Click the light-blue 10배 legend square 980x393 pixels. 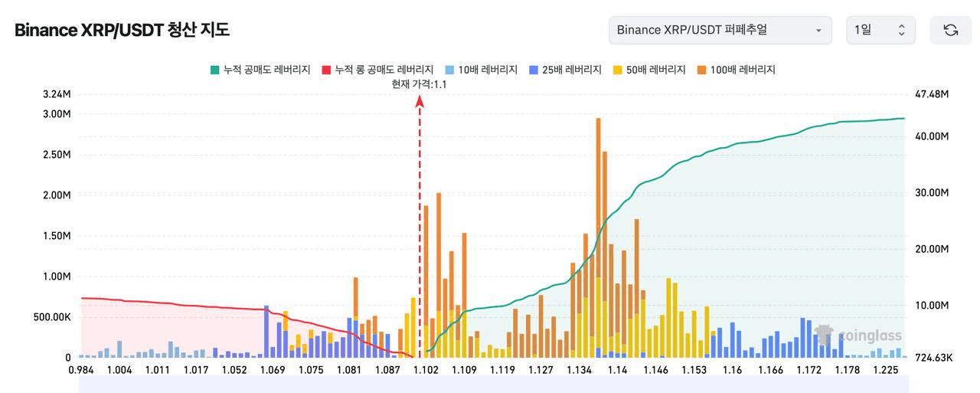point(449,70)
